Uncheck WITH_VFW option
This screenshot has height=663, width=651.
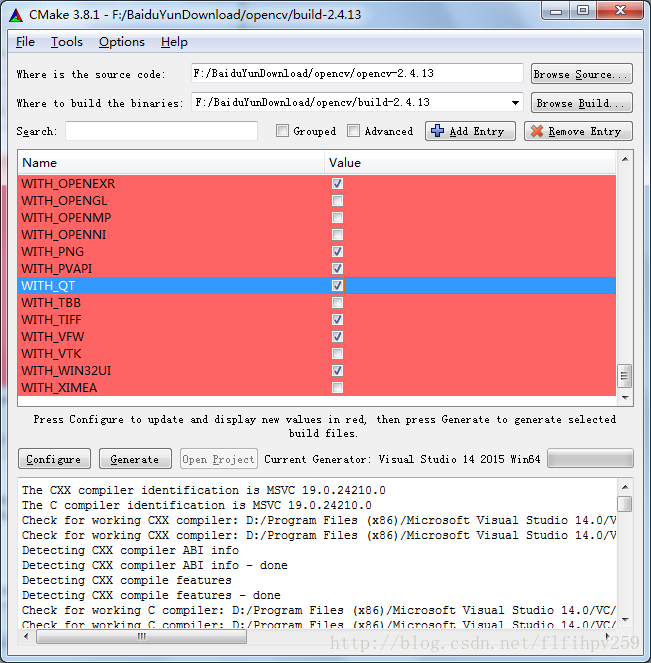[x=337, y=337]
